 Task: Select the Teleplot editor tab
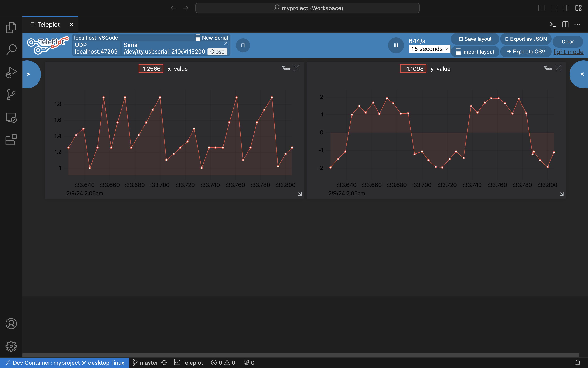[x=48, y=25]
